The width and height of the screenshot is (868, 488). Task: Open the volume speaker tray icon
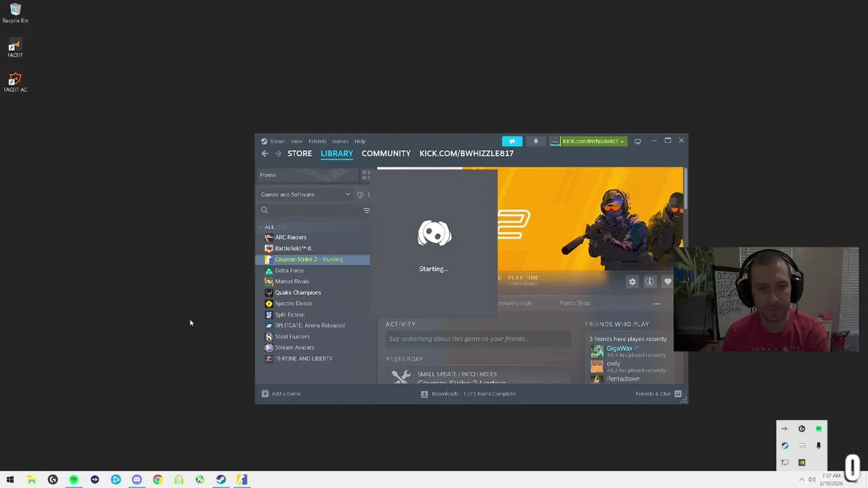click(812, 480)
